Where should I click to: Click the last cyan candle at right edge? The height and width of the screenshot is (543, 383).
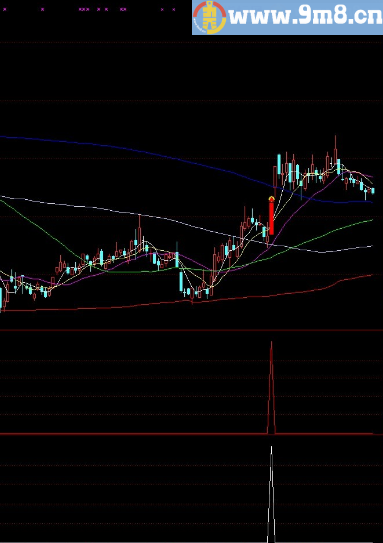(373, 190)
